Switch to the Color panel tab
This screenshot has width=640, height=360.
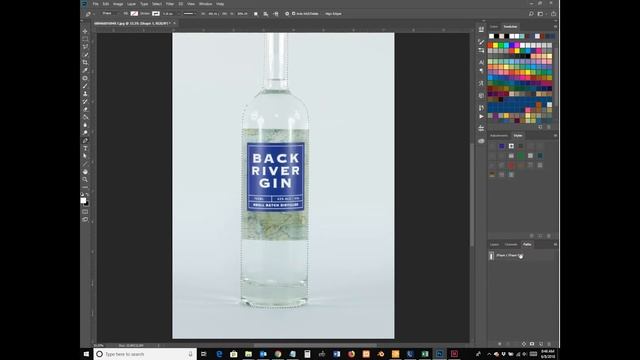point(494,27)
